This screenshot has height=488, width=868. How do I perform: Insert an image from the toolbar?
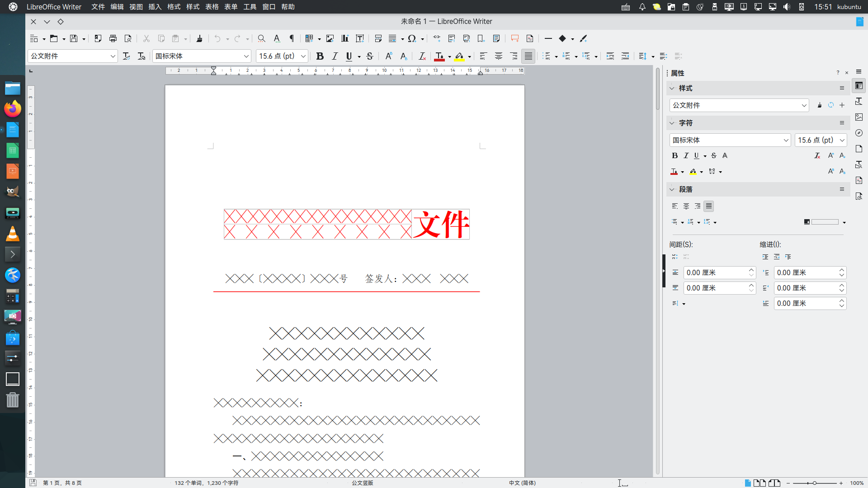point(330,39)
